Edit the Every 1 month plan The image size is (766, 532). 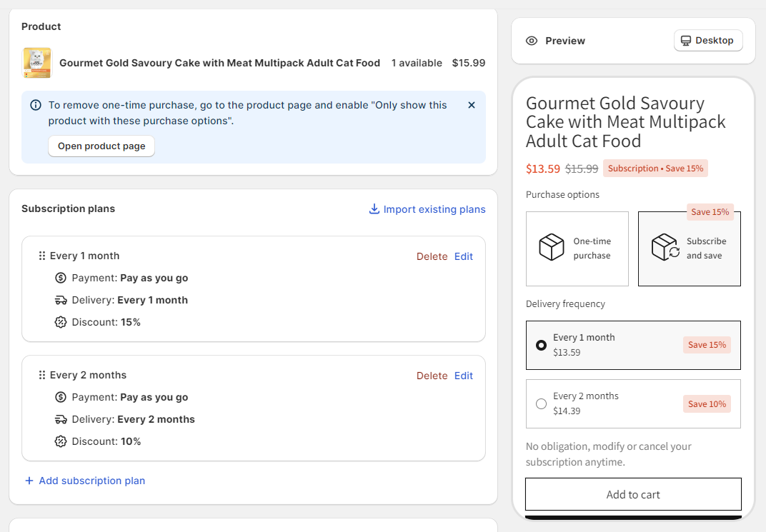[x=464, y=256]
